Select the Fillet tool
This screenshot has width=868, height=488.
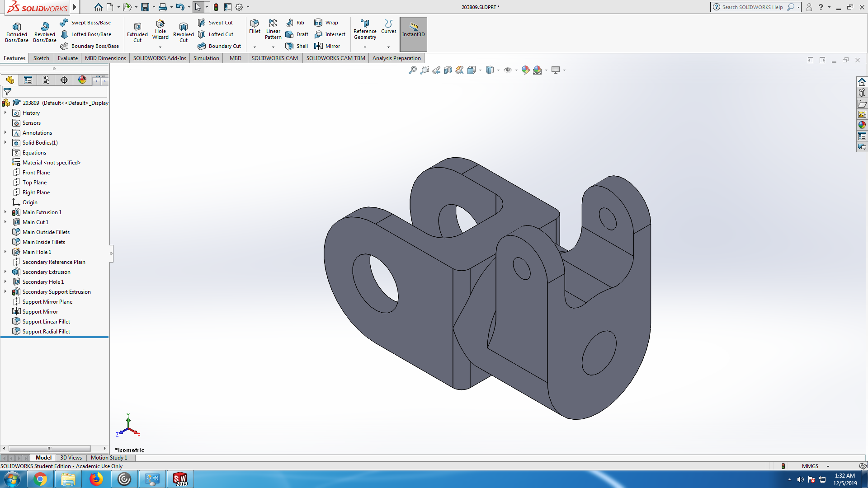pyautogui.click(x=255, y=26)
